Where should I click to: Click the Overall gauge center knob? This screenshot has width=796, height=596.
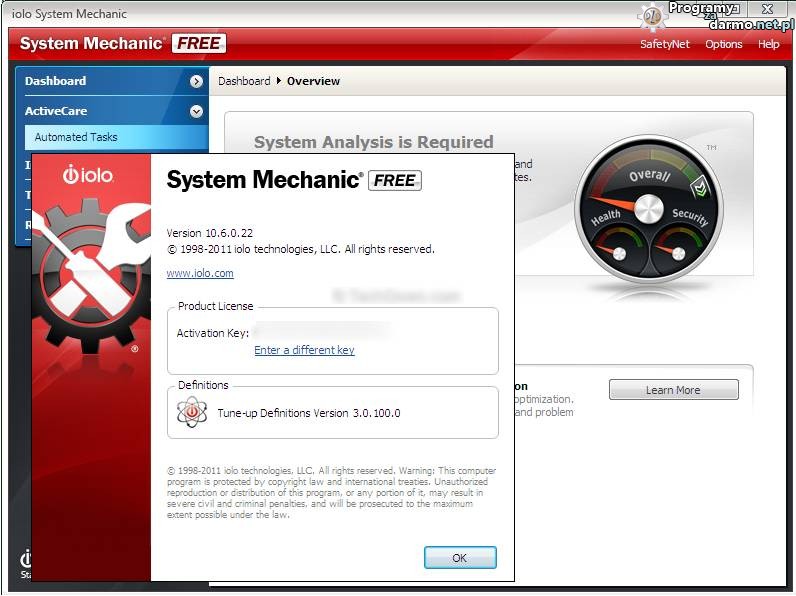[x=649, y=208]
